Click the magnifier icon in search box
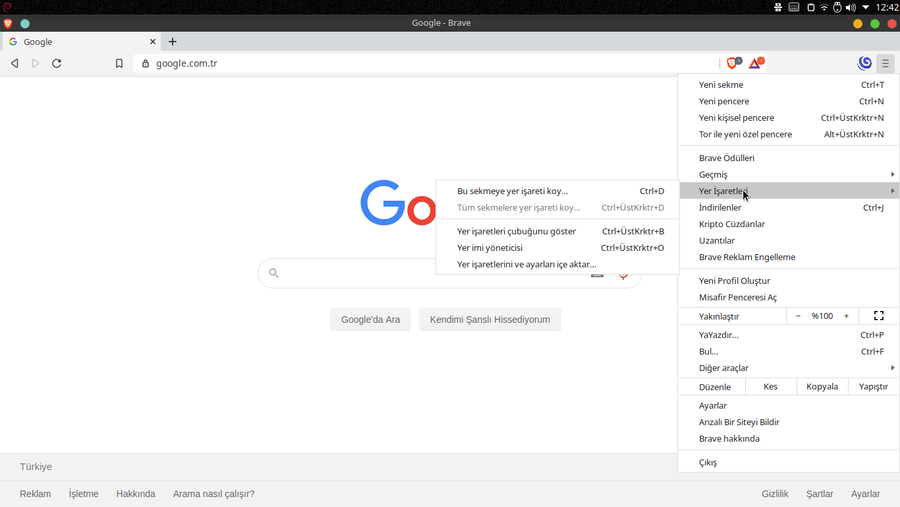The width and height of the screenshot is (900, 507). (274, 273)
